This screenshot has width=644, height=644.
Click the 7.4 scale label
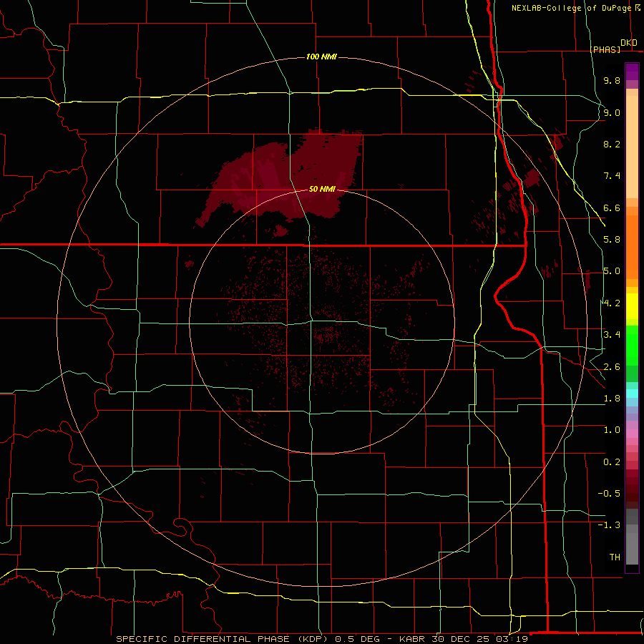point(612,176)
